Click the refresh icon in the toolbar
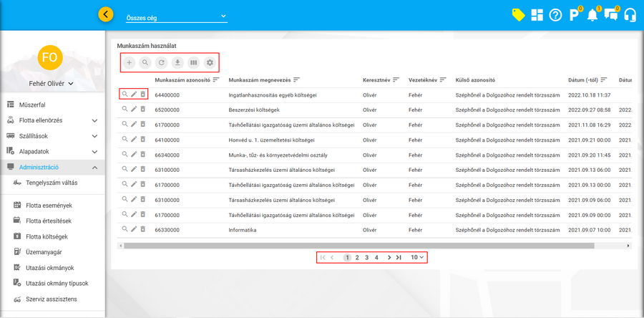The width and height of the screenshot is (644, 318). 162,63
